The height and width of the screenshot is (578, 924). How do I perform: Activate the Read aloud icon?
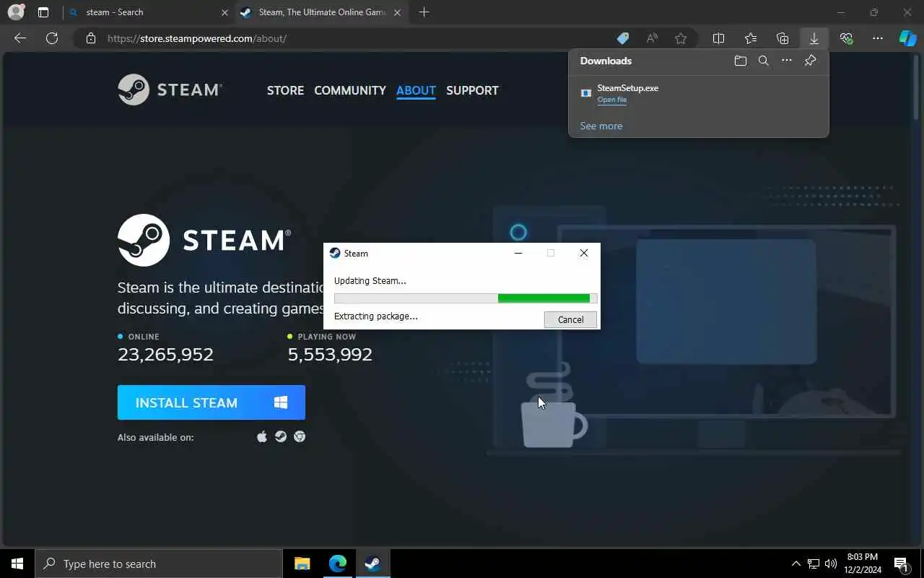652,38
